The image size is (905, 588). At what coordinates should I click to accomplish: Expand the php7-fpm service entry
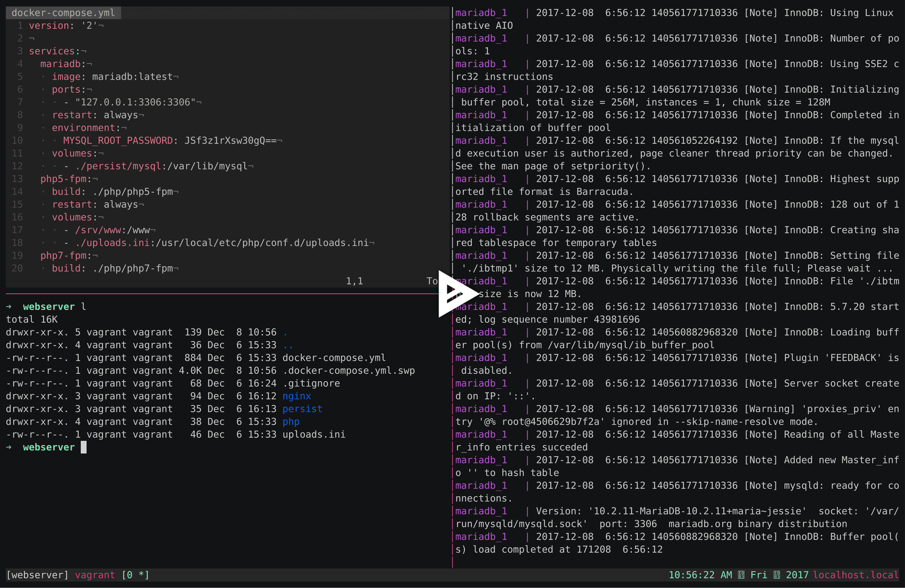coord(66,255)
